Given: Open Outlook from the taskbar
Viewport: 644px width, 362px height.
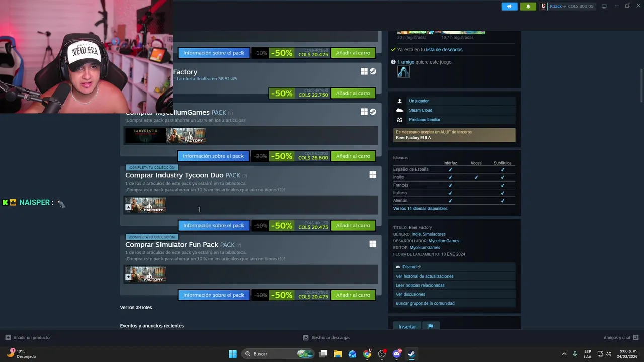Looking at the screenshot, I should coord(352,354).
